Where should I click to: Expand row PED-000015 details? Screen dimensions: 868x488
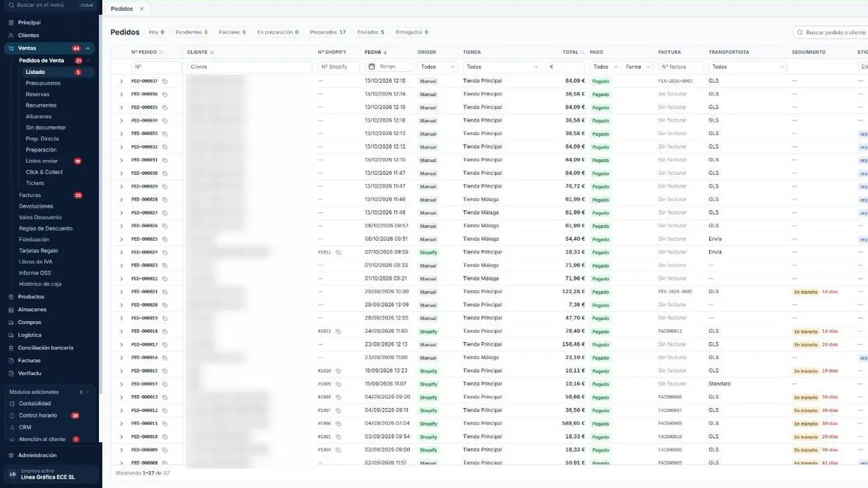point(121,371)
